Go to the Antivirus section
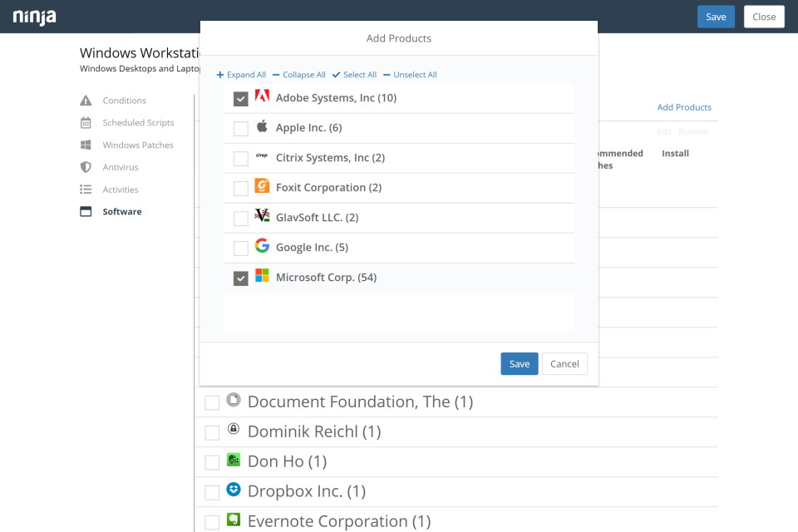This screenshot has width=798, height=532. [x=120, y=167]
